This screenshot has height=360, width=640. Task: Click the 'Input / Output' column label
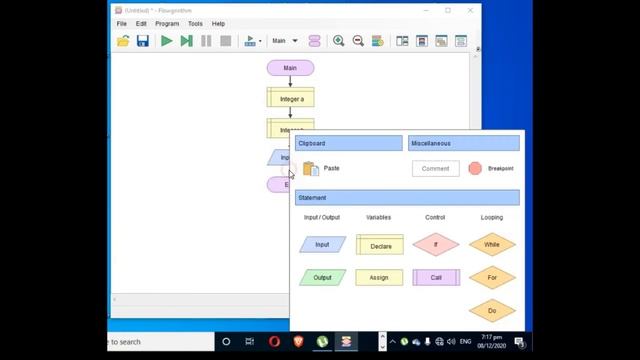tap(322, 217)
